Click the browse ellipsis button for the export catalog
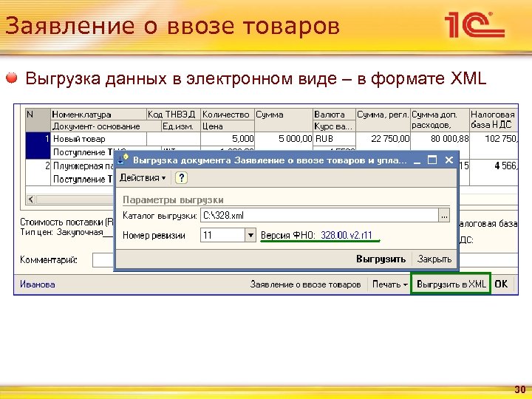 pyautogui.click(x=444, y=216)
